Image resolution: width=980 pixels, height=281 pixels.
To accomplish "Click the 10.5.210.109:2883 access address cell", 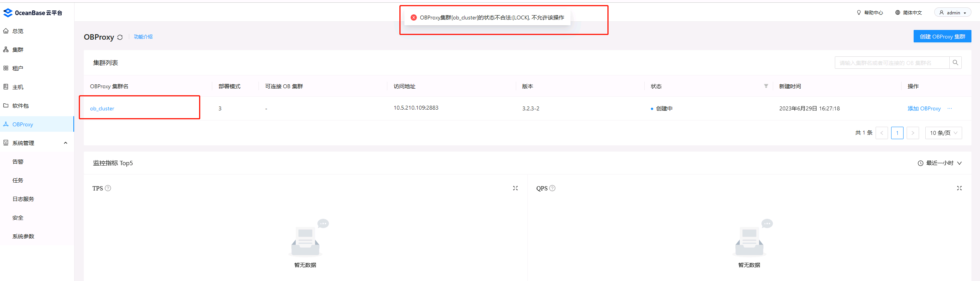I will coord(416,108).
